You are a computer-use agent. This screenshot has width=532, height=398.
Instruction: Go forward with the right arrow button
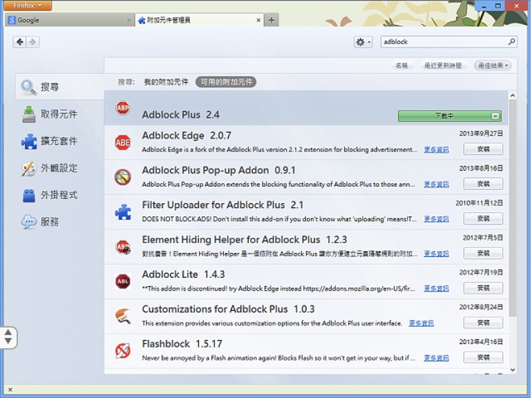pos(32,41)
